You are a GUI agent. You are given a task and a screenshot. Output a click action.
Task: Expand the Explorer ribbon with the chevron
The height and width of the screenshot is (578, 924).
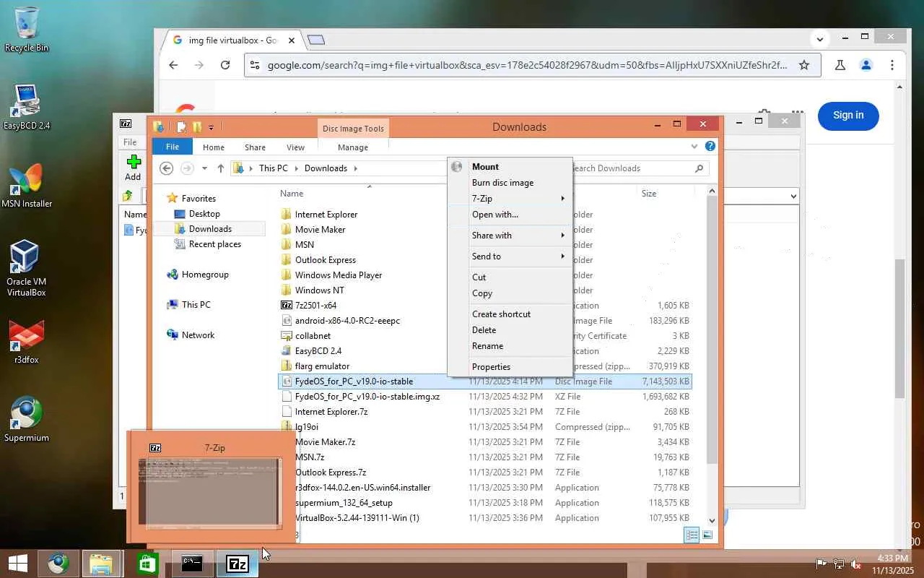coord(694,146)
